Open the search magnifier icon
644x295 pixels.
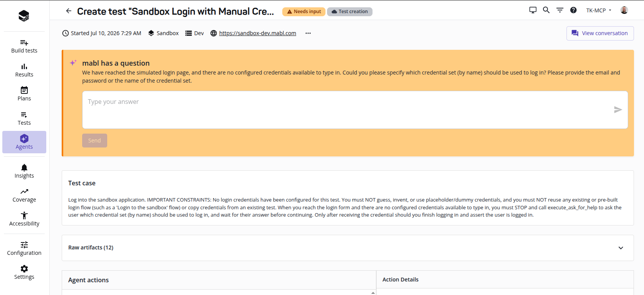tap(546, 10)
